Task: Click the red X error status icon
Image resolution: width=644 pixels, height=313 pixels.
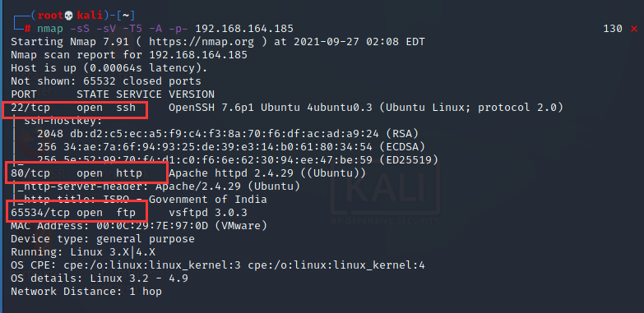Action: (634, 29)
